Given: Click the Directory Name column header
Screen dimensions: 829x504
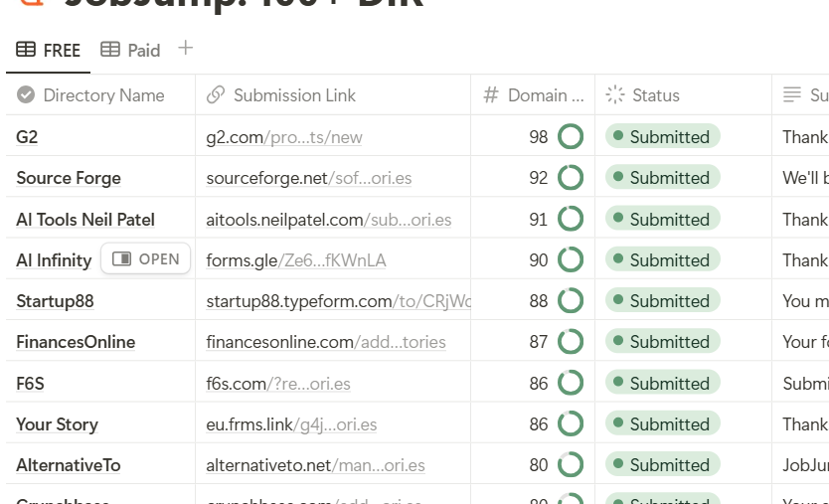Looking at the screenshot, I should [x=103, y=95].
